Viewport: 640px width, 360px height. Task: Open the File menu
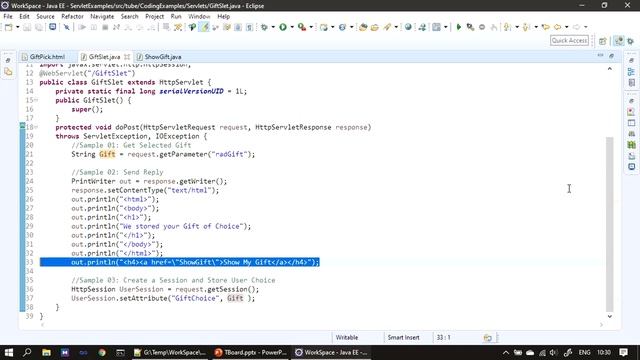pyautogui.click(x=8, y=16)
